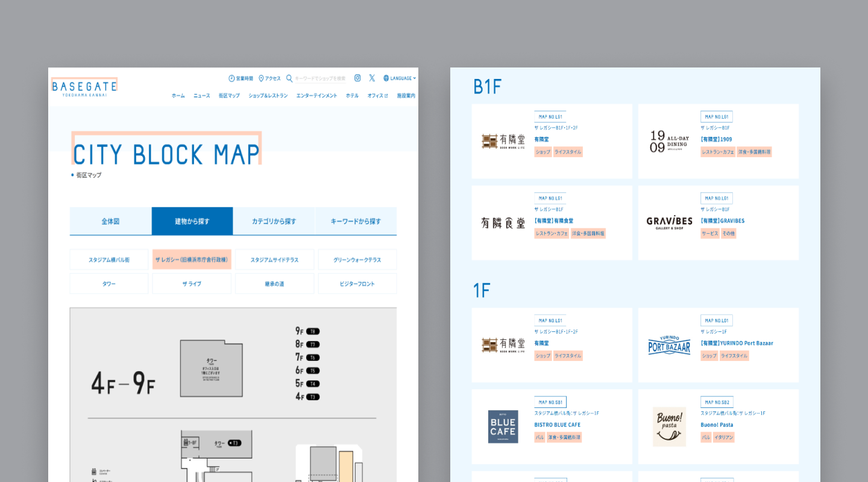
Task: Open 施設案内 in the navigation menu
Action: 406,96
